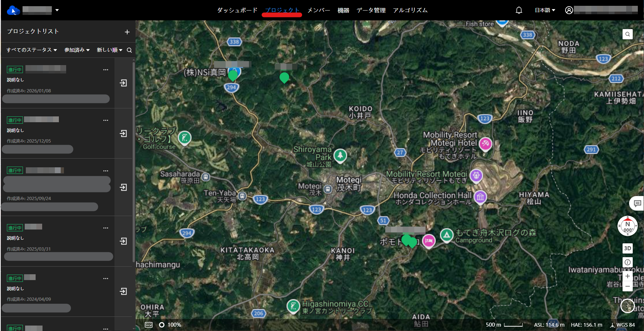
Task: Click the add new project plus icon
Action: point(127,32)
